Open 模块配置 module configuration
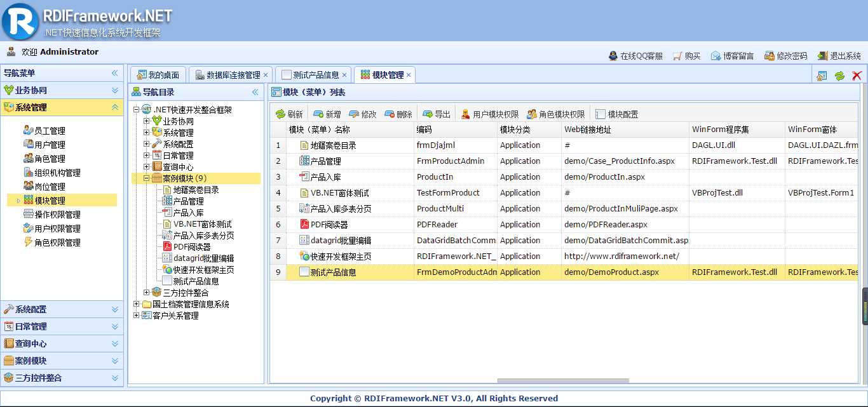868x407 pixels. tap(616, 114)
